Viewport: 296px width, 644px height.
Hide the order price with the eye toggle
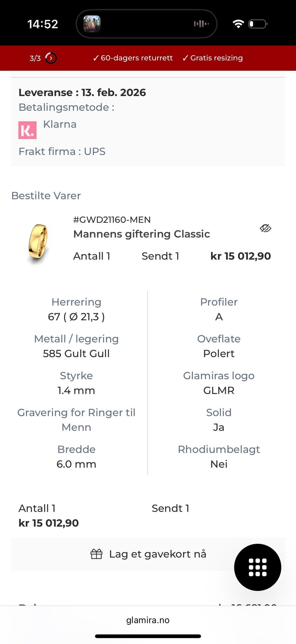point(265,228)
